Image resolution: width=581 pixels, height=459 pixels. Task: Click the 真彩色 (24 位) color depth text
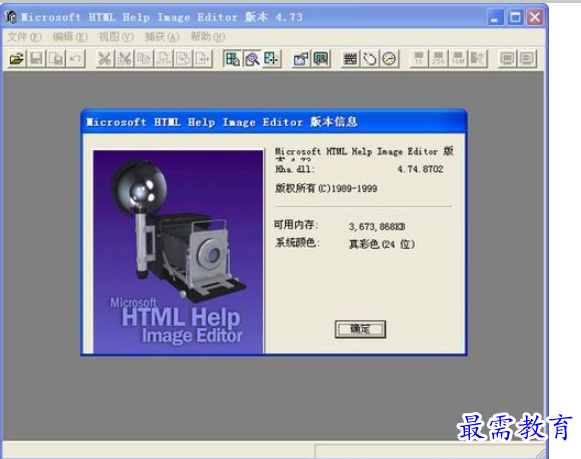(382, 244)
